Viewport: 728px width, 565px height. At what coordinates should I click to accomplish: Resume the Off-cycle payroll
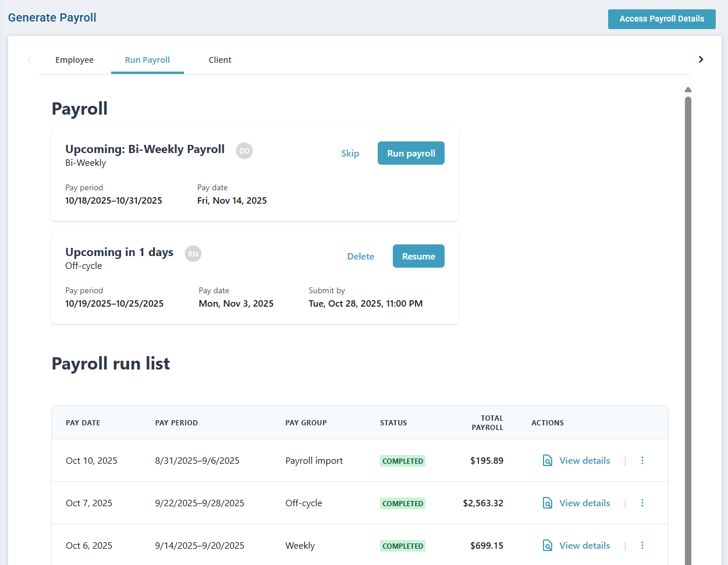coord(418,256)
